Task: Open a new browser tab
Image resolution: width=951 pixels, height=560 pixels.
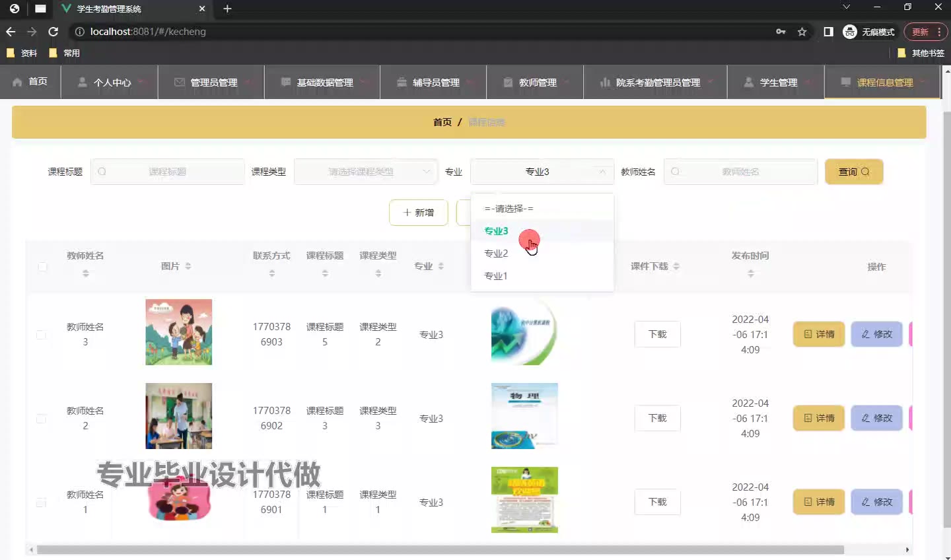Action: tap(227, 9)
